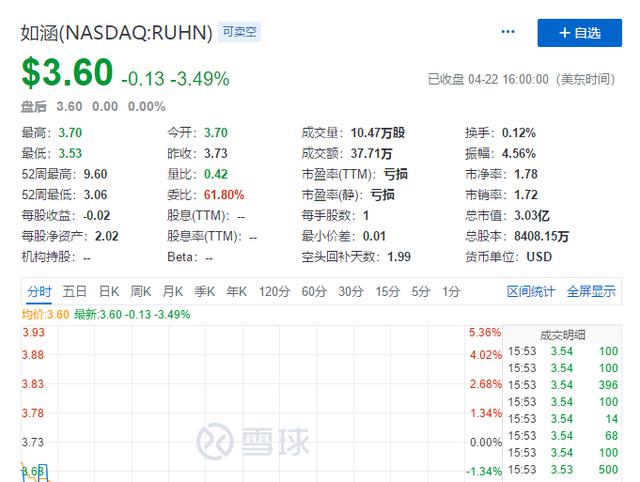Screen dimensions: 640x482
Task: Open the three-dot more options menu
Action: 508,32
